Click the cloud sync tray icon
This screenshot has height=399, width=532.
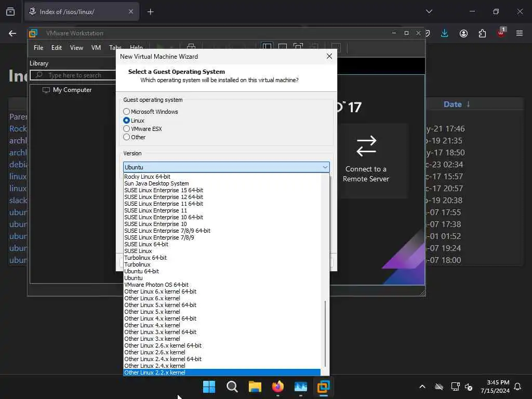click(x=438, y=387)
